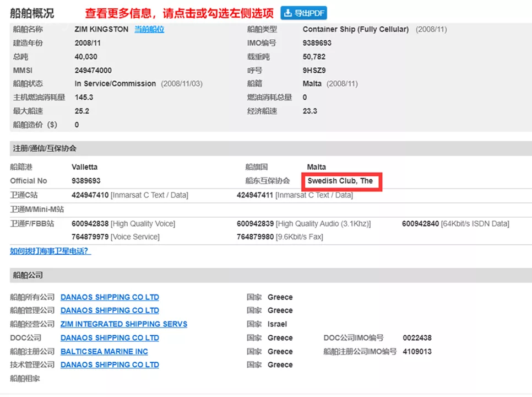The width and height of the screenshot is (532, 397).
Task: Select gross tonnage value 40,030
Action: tap(86, 57)
